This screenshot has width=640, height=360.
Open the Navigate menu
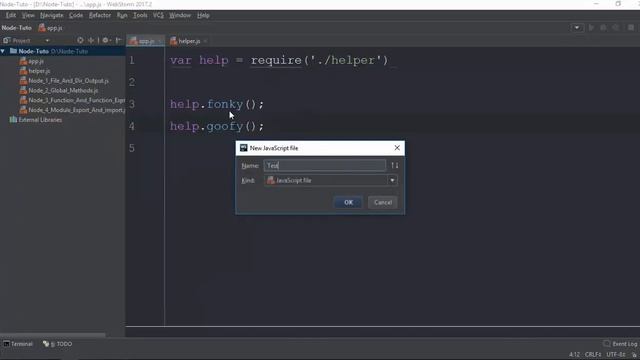51,15
